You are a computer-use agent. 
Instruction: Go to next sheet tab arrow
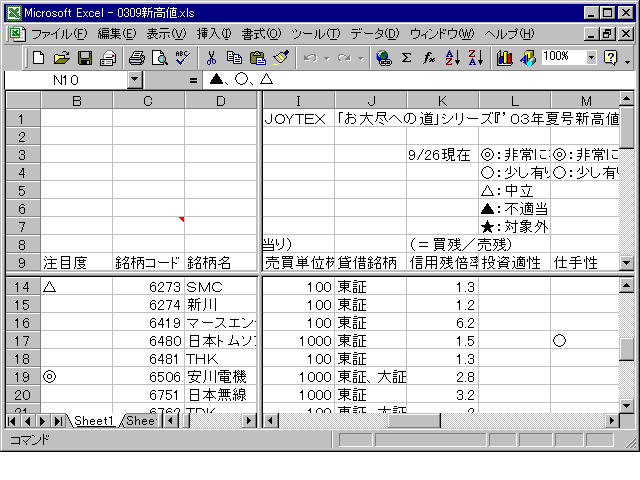42,421
